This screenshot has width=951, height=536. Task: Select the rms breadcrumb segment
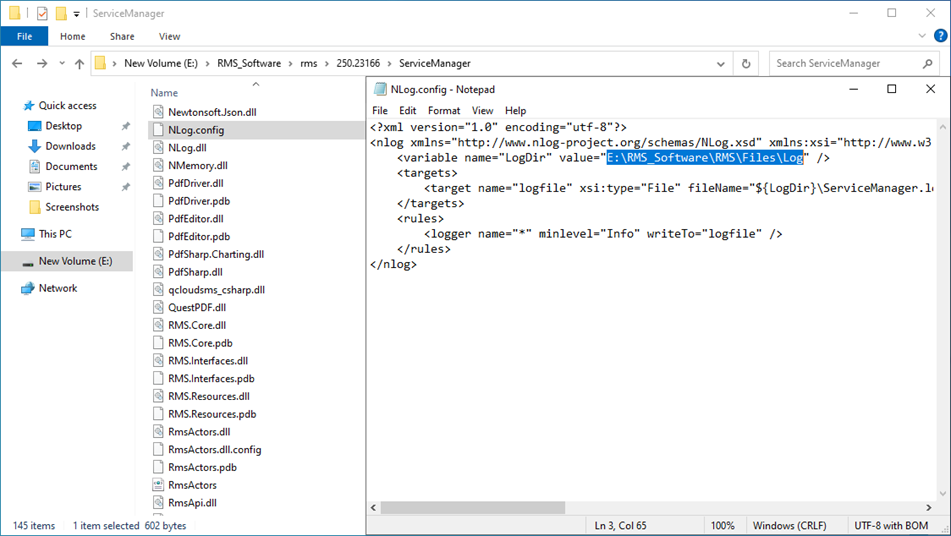pyautogui.click(x=309, y=63)
